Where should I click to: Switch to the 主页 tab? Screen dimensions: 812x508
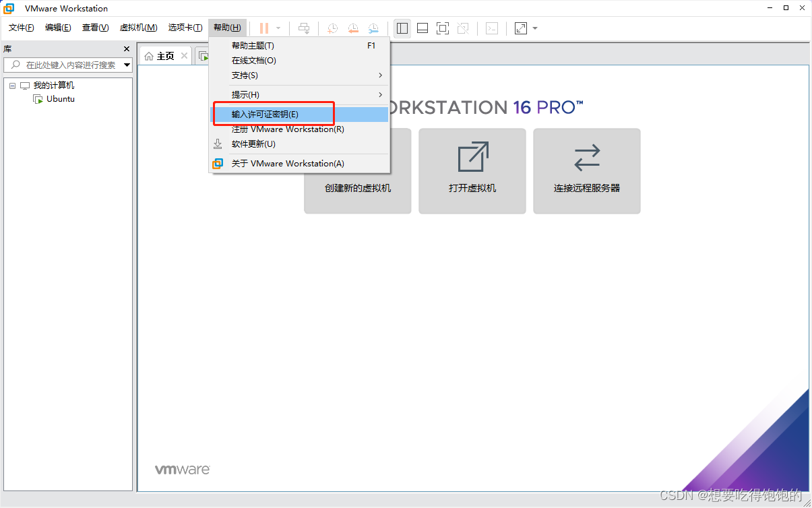(x=165, y=55)
